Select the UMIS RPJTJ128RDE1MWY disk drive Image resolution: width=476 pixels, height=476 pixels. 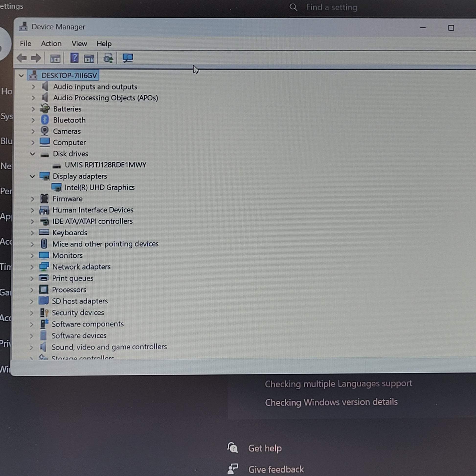point(105,165)
